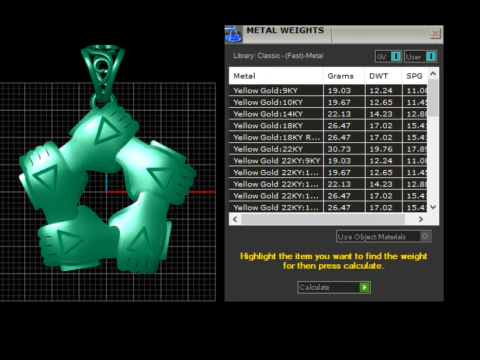480x360 pixels.
Task: Click DWT 12.24 in Yellow Gold 22KY:9KY row
Action: [x=381, y=161]
